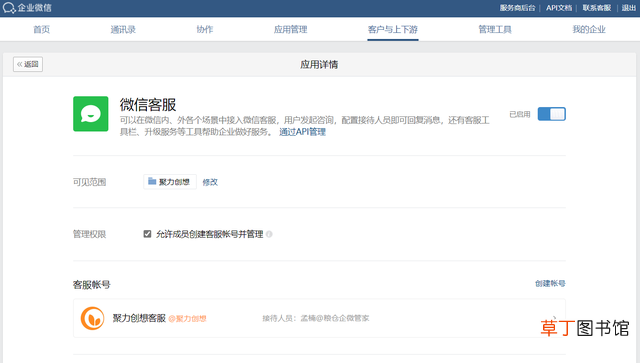Click the 管理权限 label

(89, 234)
